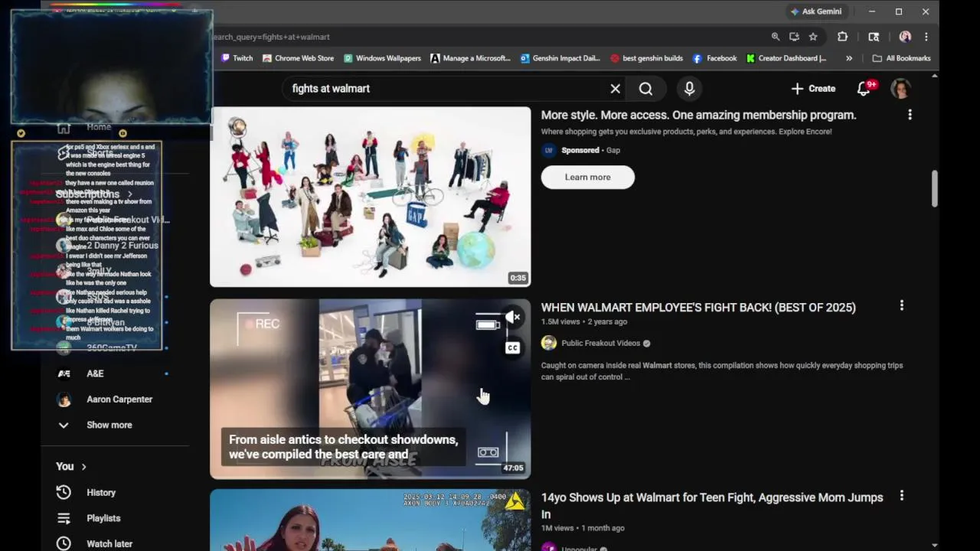Click the Chrome profile avatar

click(x=905, y=37)
